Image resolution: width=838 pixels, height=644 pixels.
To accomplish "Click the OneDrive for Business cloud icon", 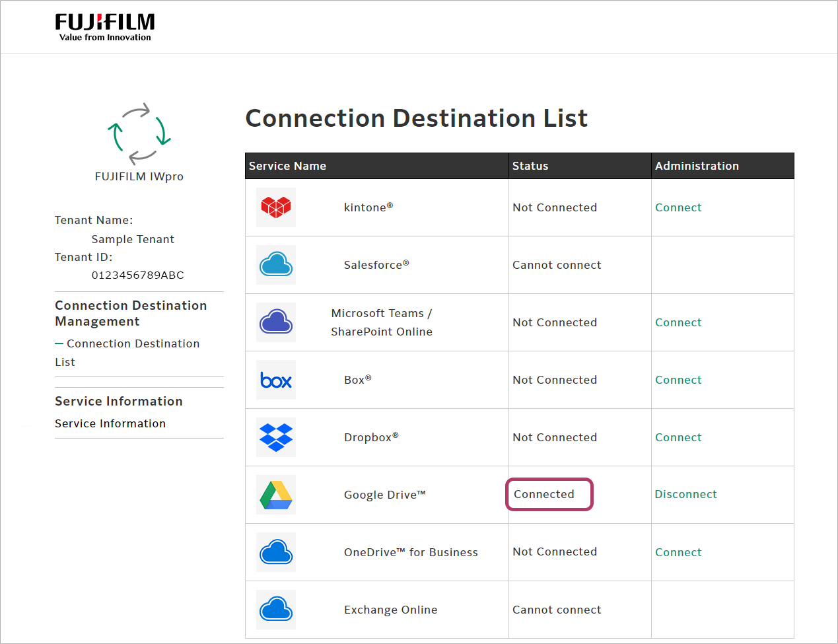I will tap(276, 552).
